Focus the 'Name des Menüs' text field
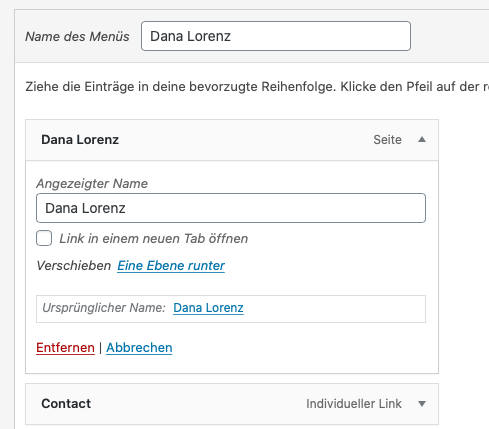Viewport: 489px width, 429px height. pos(276,36)
